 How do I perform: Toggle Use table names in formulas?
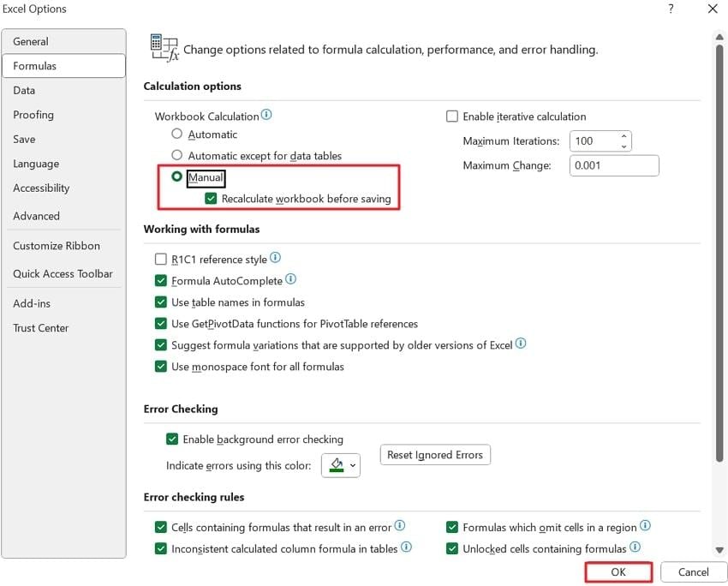(x=161, y=302)
